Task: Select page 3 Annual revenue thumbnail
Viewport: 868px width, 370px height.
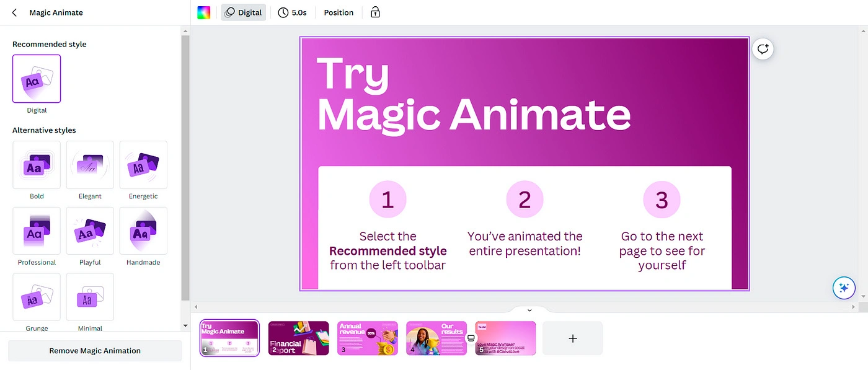Action: [368, 338]
